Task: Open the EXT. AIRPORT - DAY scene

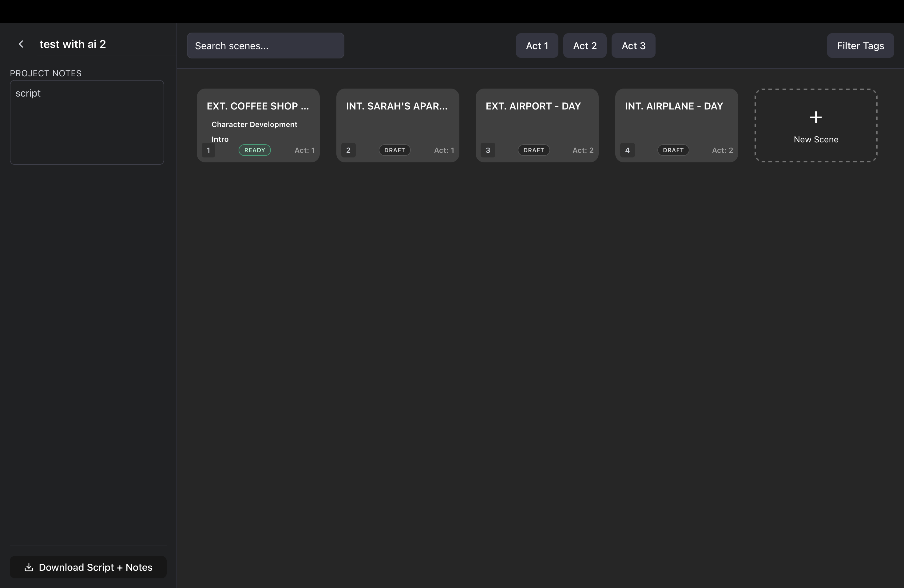Action: (x=537, y=125)
